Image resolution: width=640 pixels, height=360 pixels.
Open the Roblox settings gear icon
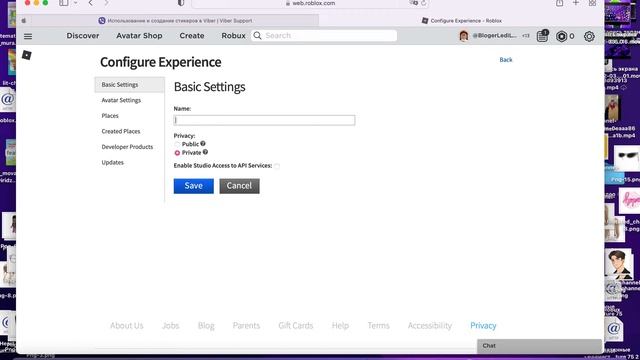coord(589,36)
